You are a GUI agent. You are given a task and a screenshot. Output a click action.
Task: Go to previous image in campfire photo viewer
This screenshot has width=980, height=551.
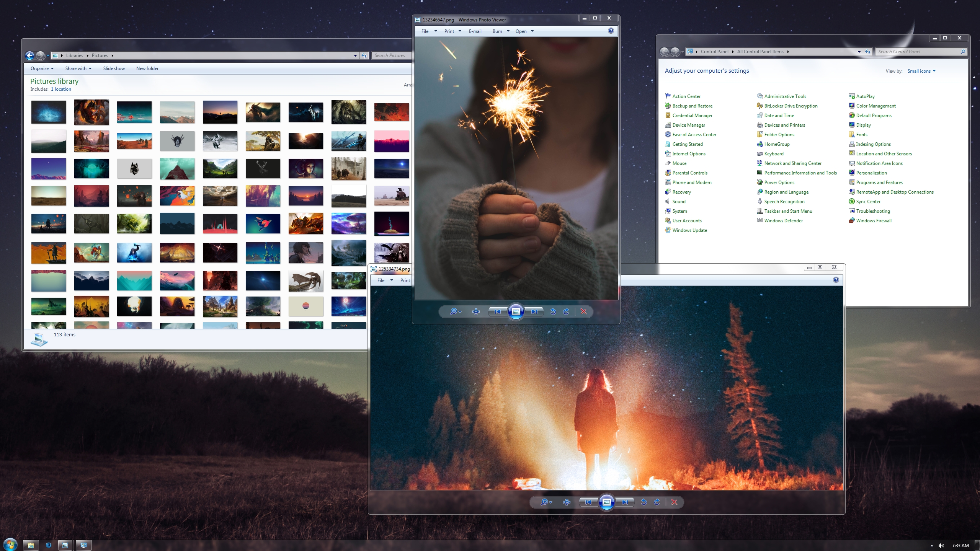point(588,502)
